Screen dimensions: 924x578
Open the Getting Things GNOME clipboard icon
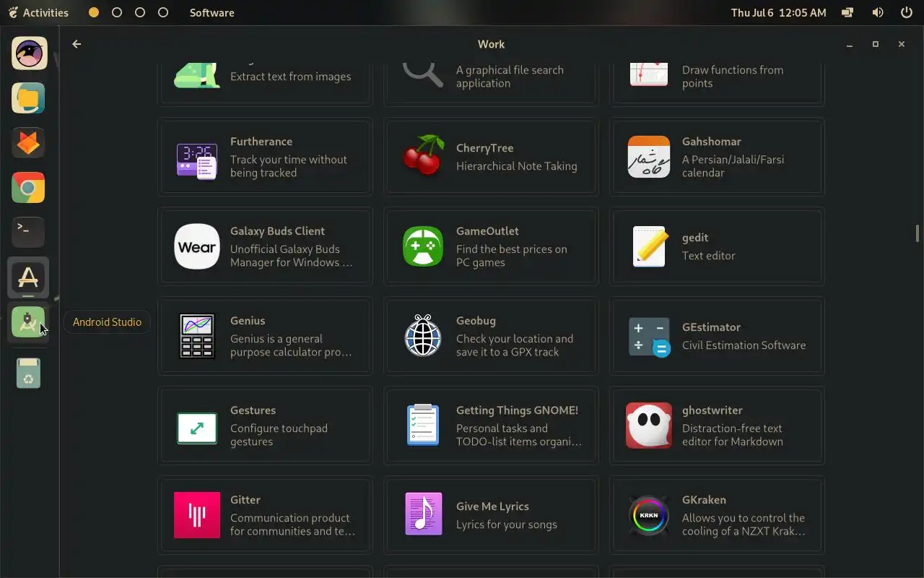[x=423, y=425]
